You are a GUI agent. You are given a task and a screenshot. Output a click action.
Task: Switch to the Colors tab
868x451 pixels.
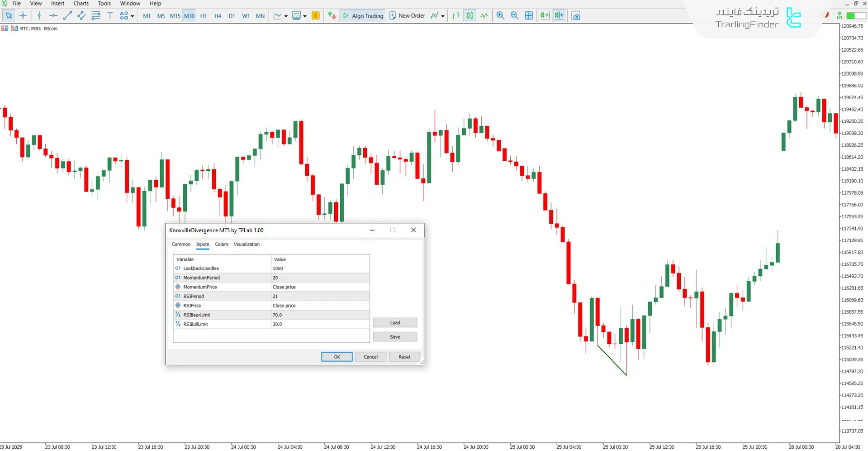(x=221, y=245)
